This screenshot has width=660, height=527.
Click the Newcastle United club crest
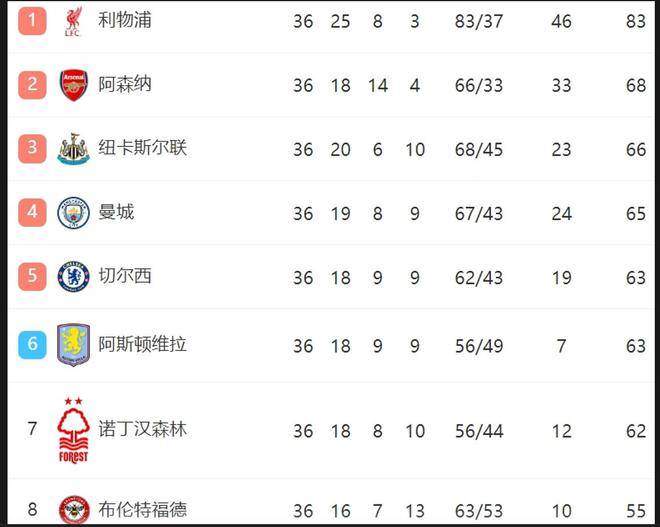point(73,149)
